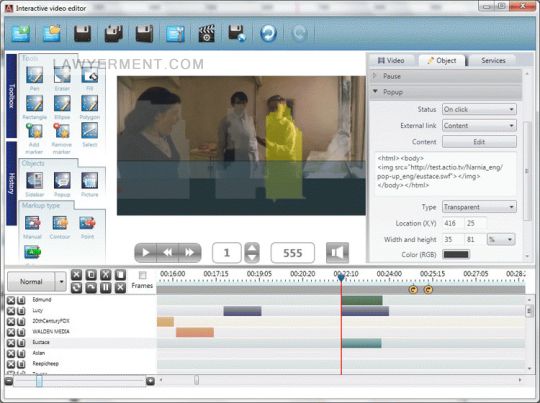Click the new project icon with green arrow
This screenshot has width=540, height=403.
click(21, 33)
